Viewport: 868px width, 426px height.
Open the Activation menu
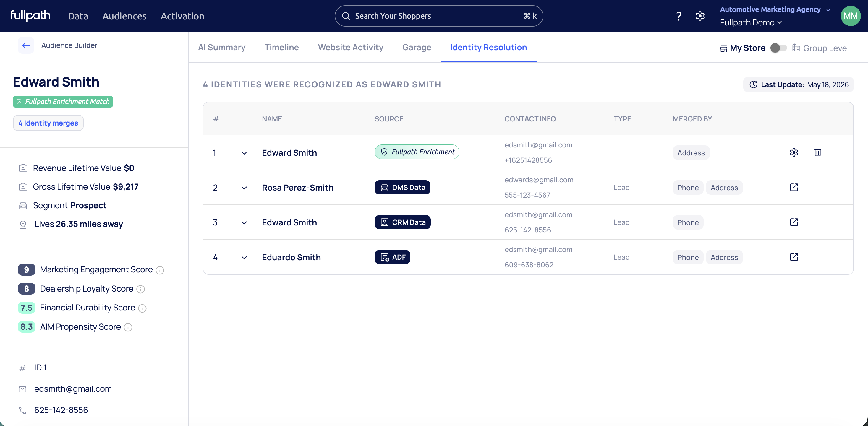click(x=182, y=16)
